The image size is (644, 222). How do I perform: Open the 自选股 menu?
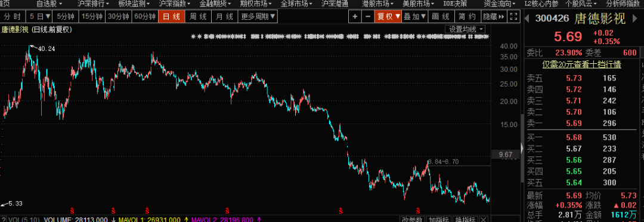pyautogui.click(x=49, y=4)
